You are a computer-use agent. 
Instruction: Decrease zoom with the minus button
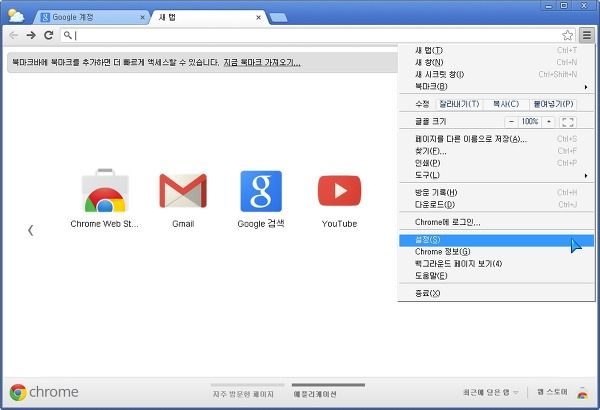pos(511,122)
